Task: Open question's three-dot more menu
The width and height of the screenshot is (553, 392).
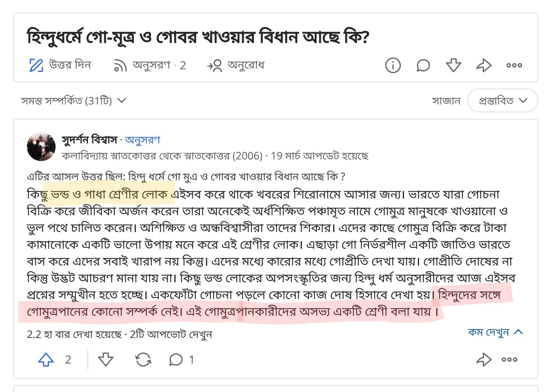Action: (x=514, y=65)
